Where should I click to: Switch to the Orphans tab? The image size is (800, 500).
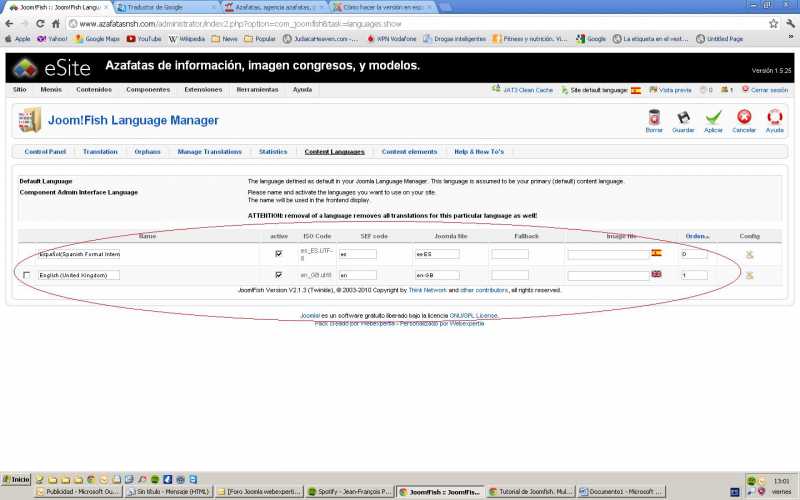click(147, 152)
